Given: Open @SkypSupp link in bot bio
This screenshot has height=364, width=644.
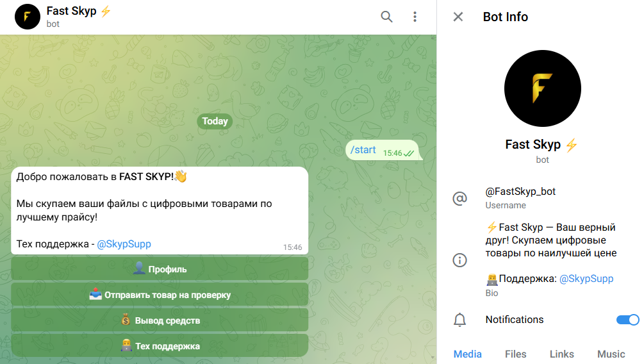Looking at the screenshot, I should point(586,279).
